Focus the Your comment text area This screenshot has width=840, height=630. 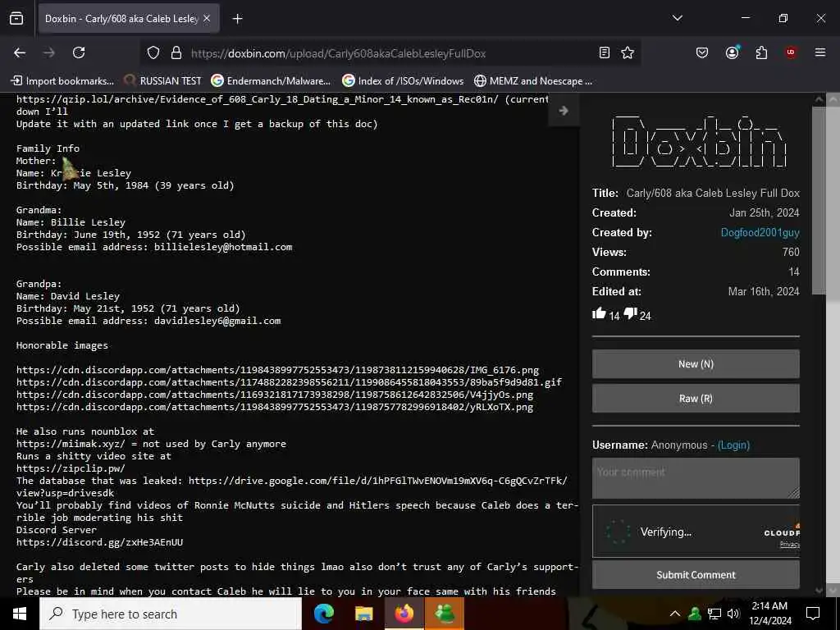[x=696, y=478]
